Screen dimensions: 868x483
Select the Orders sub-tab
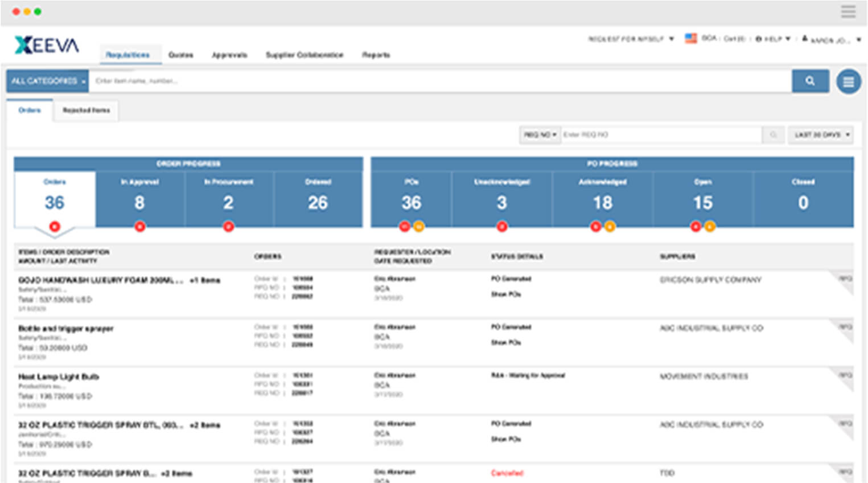pos(30,110)
